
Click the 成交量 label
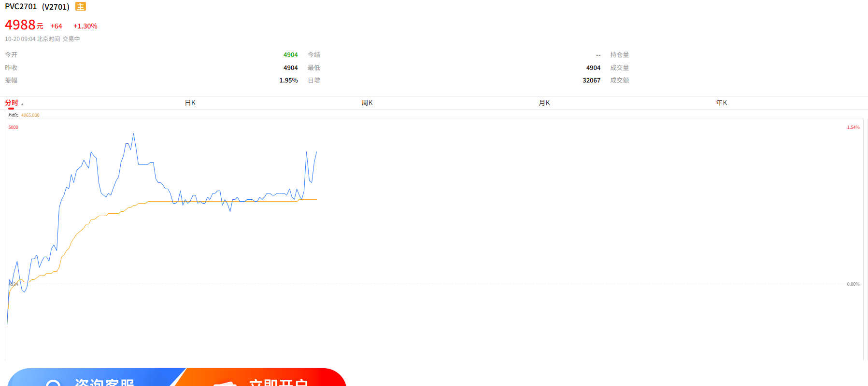620,68
